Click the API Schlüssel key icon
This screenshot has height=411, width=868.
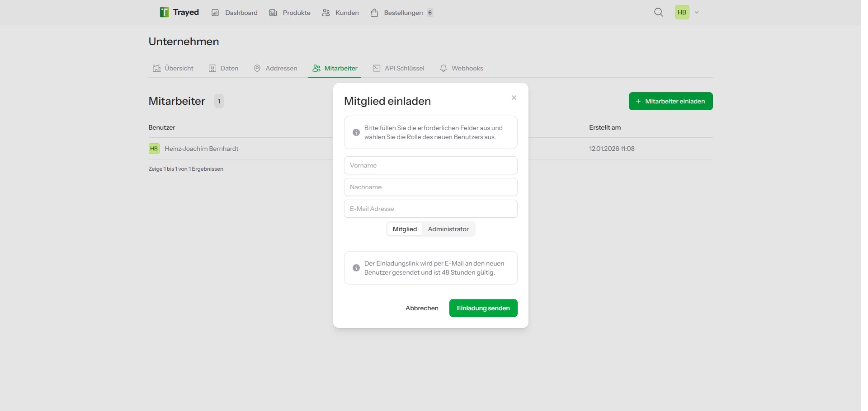(x=377, y=68)
